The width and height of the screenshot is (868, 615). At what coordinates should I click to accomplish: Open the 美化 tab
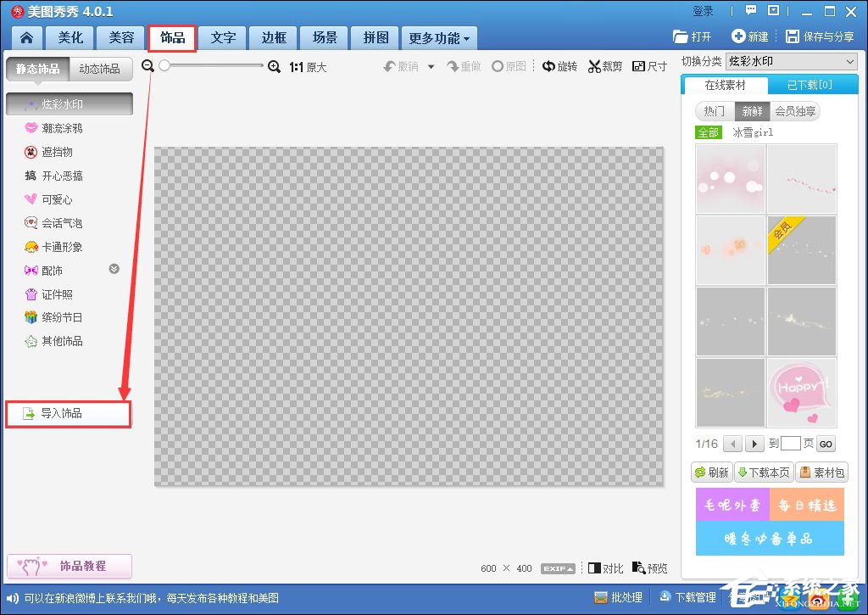(70, 37)
